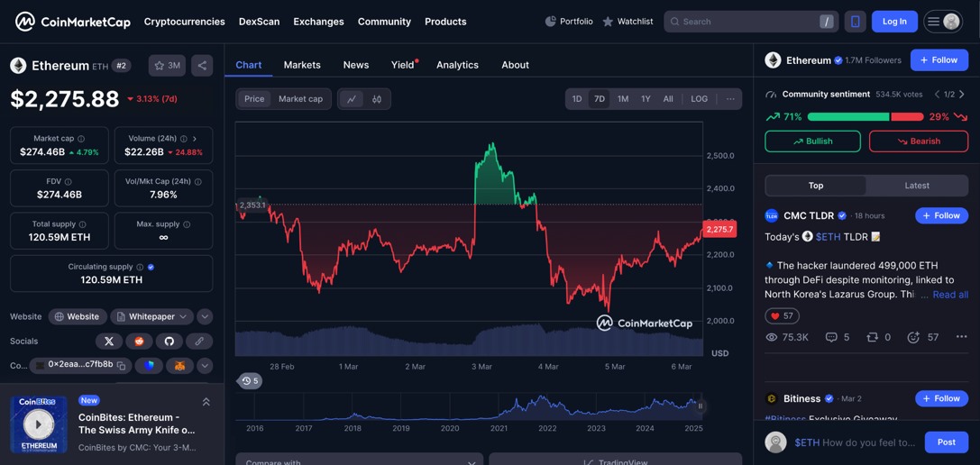Open the About tab
Screen dimensions: 980x465
[x=515, y=65]
